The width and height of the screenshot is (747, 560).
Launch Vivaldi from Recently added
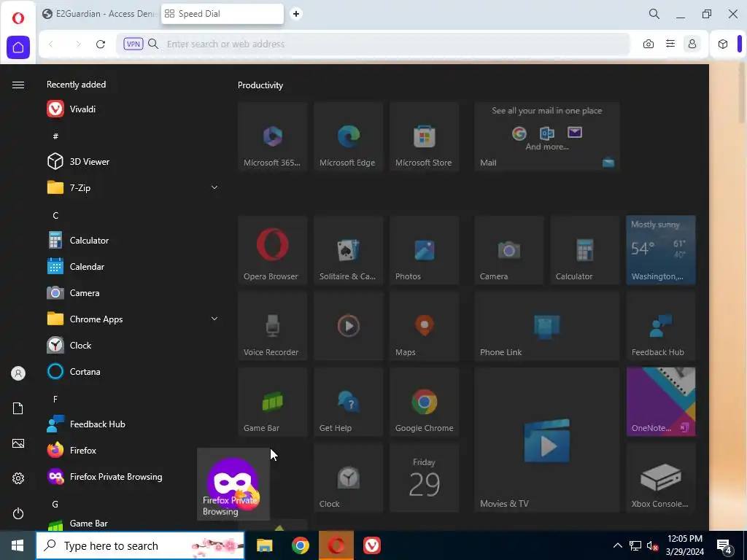pos(133,109)
